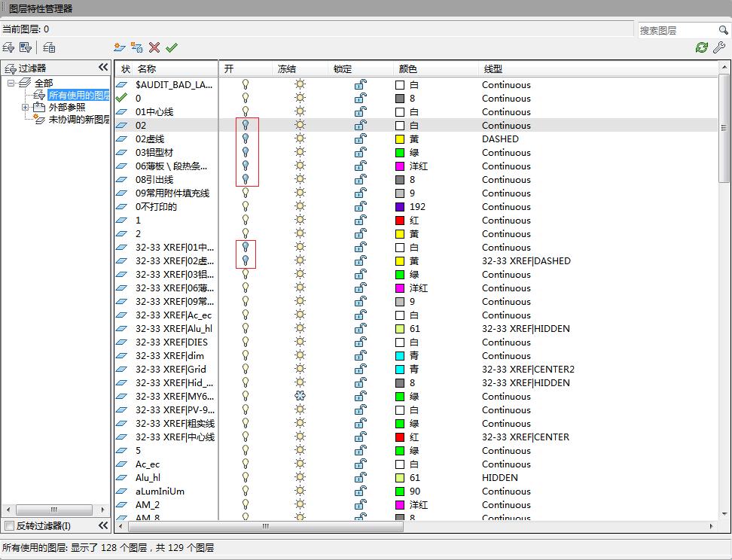Turn on the 02虚线 layer light bulb
The width and height of the screenshot is (732, 560).
coord(245,139)
